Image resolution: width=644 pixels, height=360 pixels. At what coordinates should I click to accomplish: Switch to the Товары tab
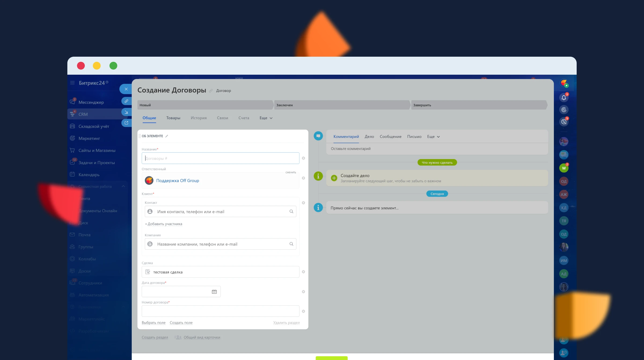(x=173, y=118)
